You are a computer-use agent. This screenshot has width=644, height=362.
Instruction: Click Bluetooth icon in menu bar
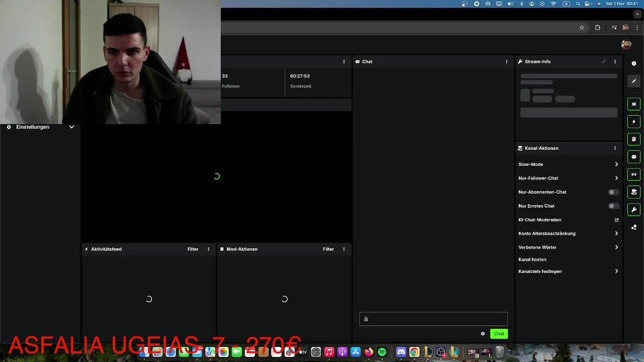tap(521, 4)
